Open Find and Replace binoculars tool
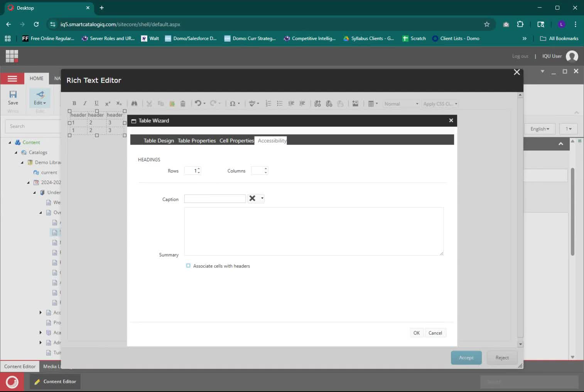 click(134, 103)
